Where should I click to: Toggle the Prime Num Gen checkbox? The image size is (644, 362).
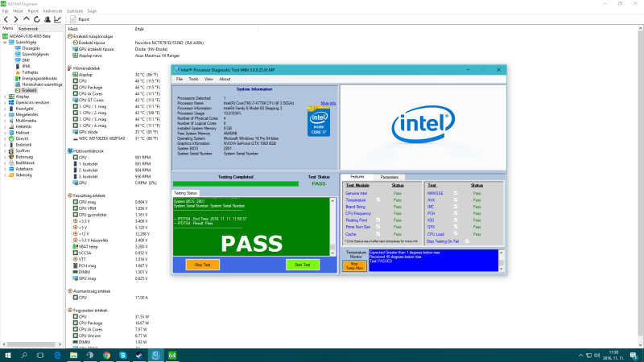(x=378, y=227)
